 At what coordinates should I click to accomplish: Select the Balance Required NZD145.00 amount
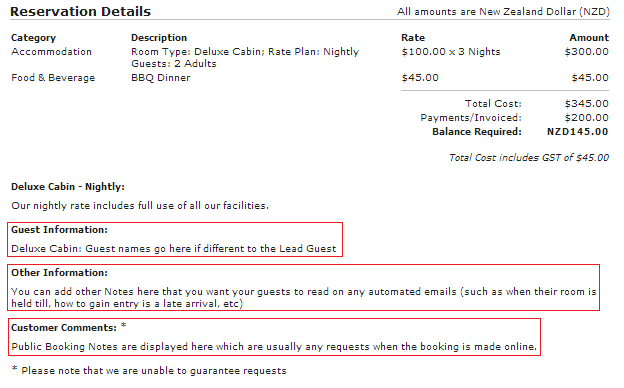(577, 132)
